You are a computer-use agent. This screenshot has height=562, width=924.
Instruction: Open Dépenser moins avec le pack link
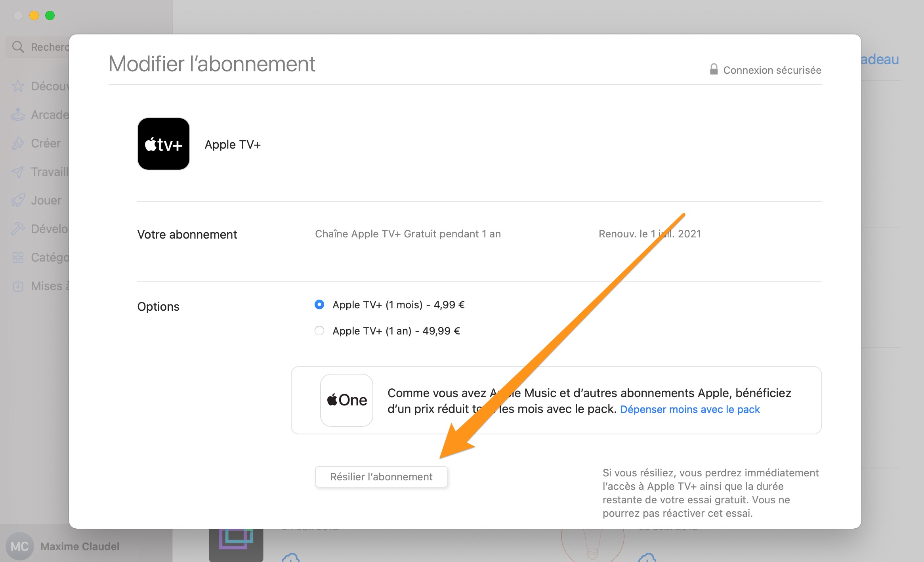click(690, 409)
